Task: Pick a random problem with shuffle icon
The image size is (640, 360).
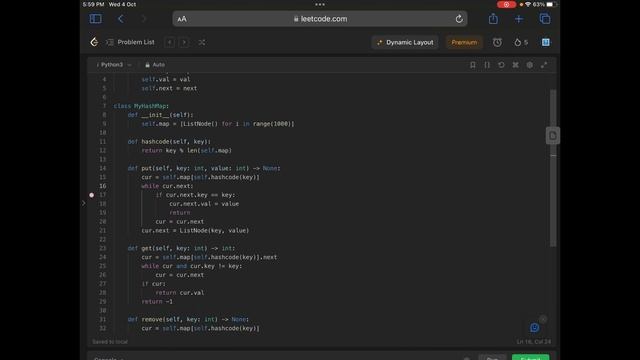Action: click(x=202, y=42)
